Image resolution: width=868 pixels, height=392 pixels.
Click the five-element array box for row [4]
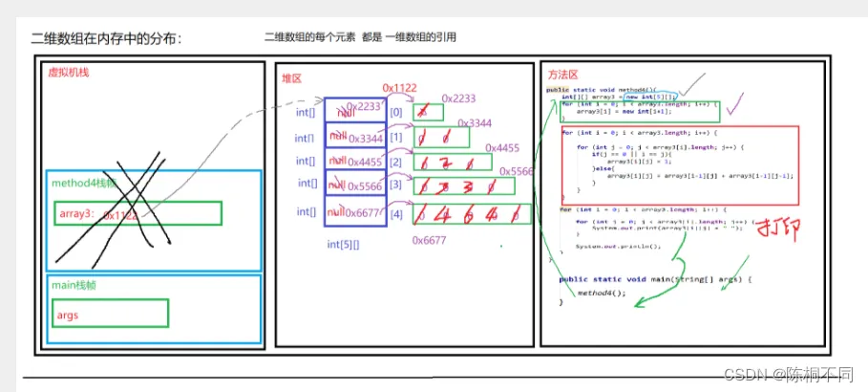click(x=473, y=214)
